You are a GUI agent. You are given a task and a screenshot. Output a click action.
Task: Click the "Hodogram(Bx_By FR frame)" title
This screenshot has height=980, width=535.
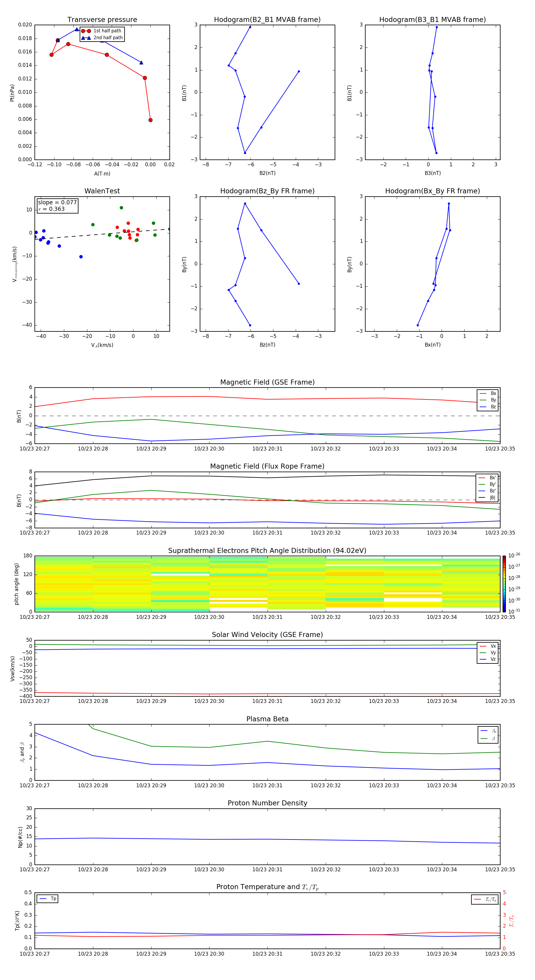pos(432,191)
